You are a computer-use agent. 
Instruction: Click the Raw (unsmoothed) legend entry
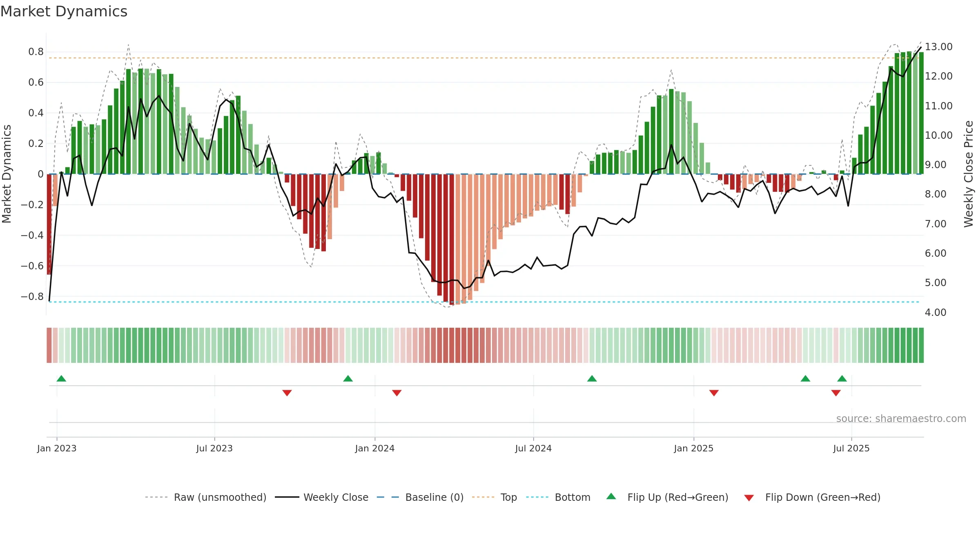coord(205,497)
